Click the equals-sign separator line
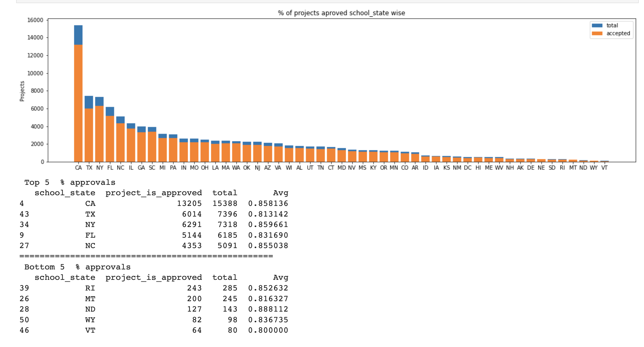Screen dimensions: 644x347 point(146,256)
